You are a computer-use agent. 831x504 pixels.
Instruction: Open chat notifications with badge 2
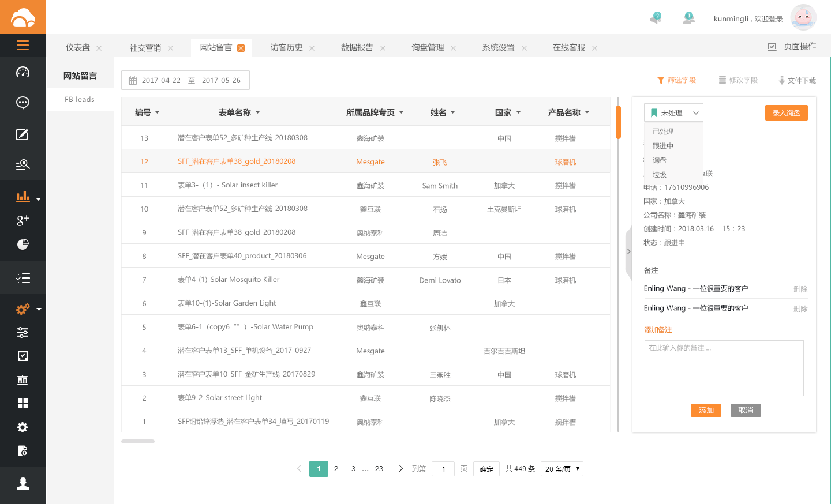click(x=656, y=18)
